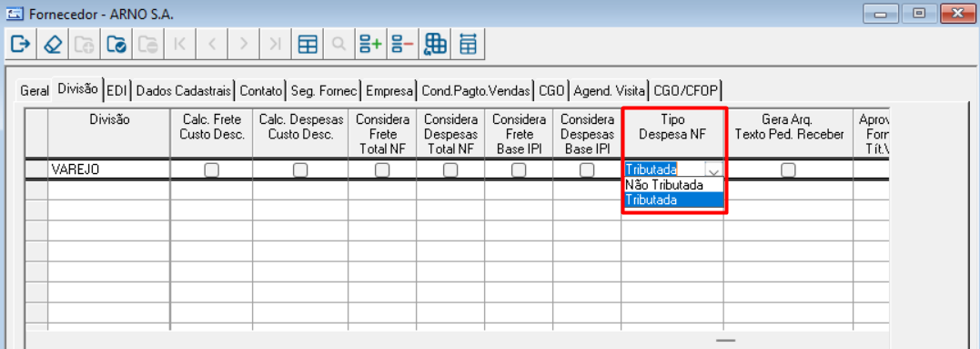Viewport: 980px width, 349px height.
Task: Maximize the Fornecedor window
Action: 919,13
